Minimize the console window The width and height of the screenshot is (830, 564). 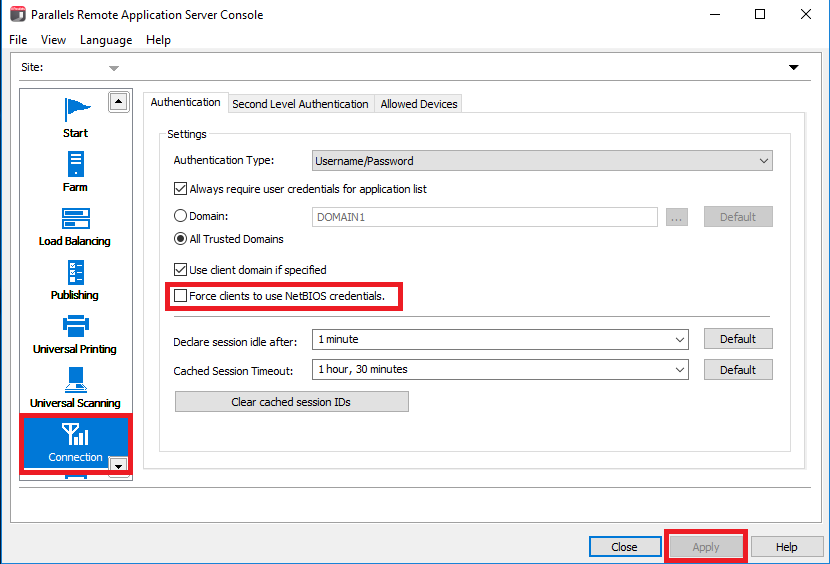[x=715, y=14]
